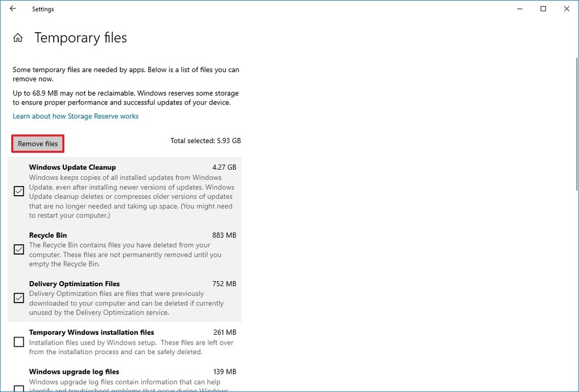Viewport: 579px width, 392px height.
Task: Open the Storage Reserve help link
Action: pos(75,116)
